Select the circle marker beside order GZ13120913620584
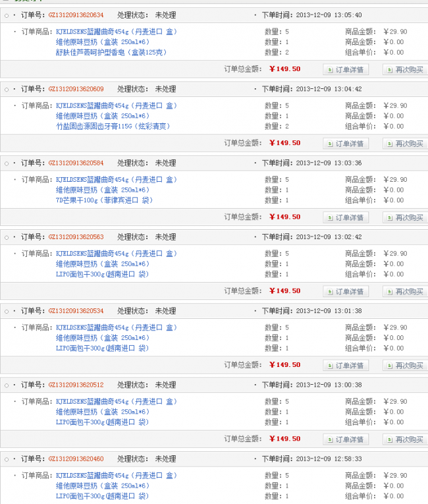Screen dimensions: 428x504 point(7,163)
